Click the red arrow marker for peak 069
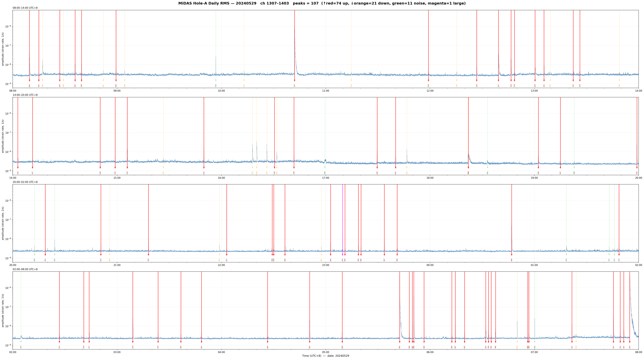 (x=511, y=254)
